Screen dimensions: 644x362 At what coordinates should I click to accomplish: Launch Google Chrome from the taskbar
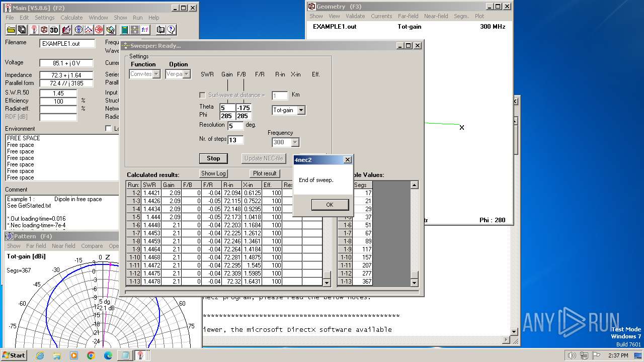click(91, 355)
